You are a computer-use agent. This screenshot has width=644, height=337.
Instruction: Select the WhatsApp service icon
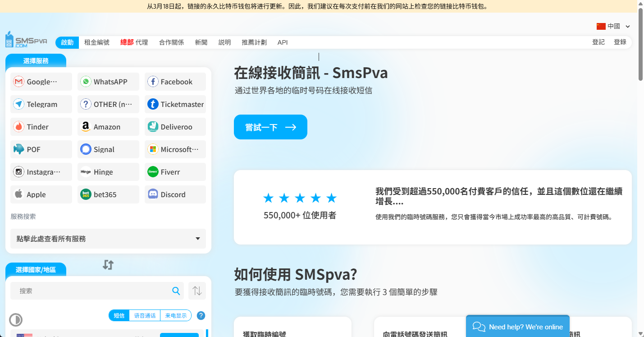pyautogui.click(x=86, y=82)
